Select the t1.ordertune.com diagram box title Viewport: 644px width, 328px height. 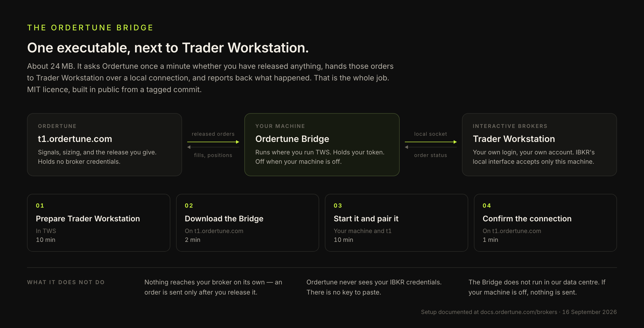click(x=75, y=139)
